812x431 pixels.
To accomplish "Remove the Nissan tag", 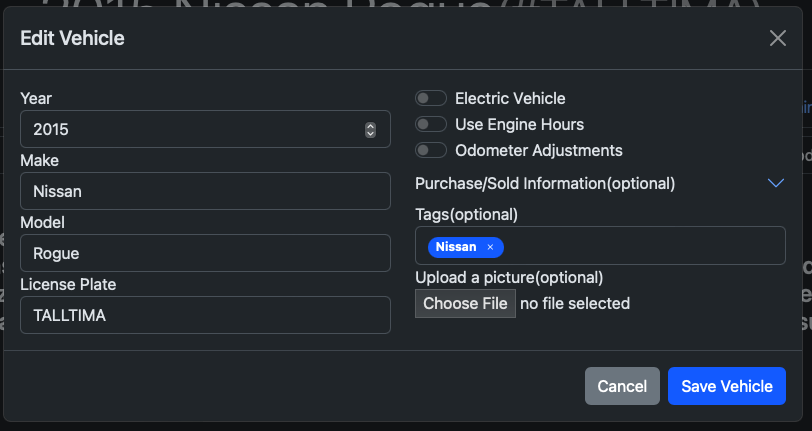I will point(490,247).
